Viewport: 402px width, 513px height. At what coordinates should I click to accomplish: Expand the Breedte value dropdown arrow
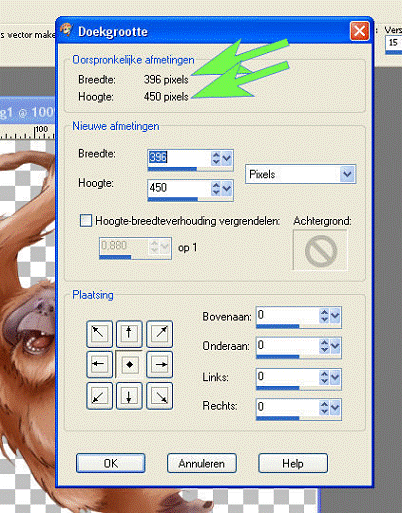coord(227,158)
